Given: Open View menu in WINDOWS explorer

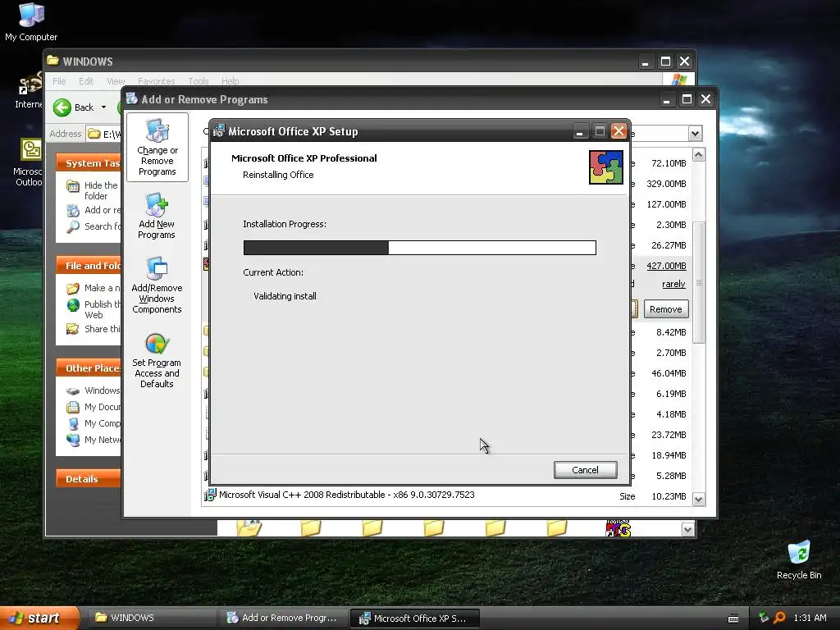Looking at the screenshot, I should (x=116, y=81).
